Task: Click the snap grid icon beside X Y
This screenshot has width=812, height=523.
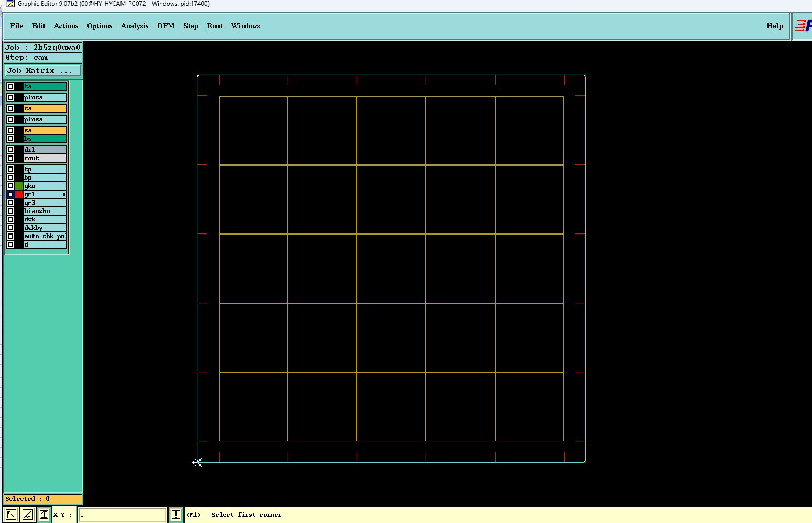Action: tap(44, 515)
